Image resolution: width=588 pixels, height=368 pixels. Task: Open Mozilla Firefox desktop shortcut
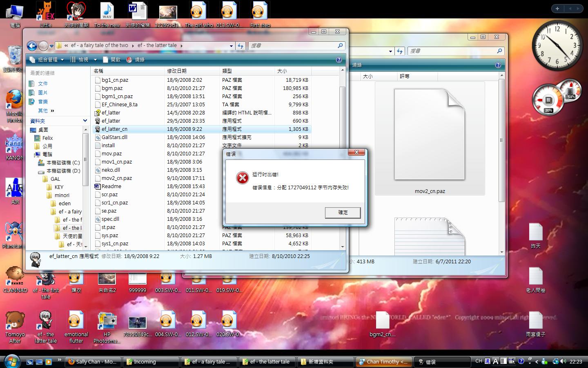click(x=15, y=105)
